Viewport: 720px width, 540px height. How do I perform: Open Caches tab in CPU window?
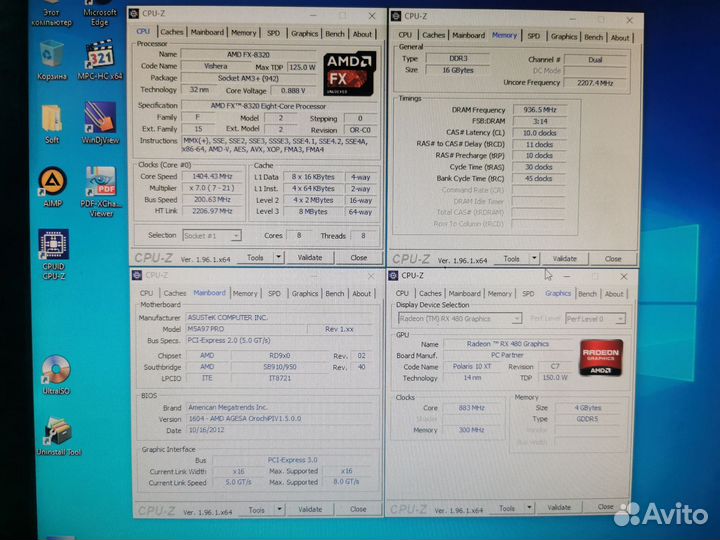[x=172, y=32]
